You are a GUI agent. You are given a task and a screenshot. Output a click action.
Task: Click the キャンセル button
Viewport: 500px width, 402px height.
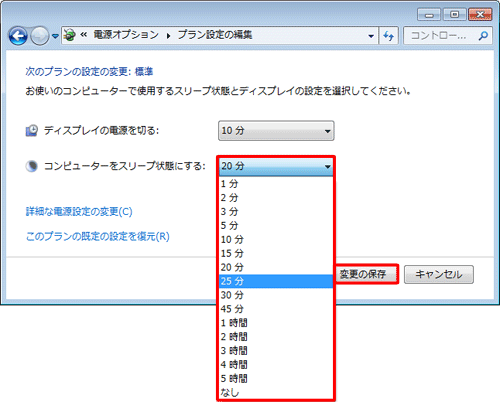[439, 274]
